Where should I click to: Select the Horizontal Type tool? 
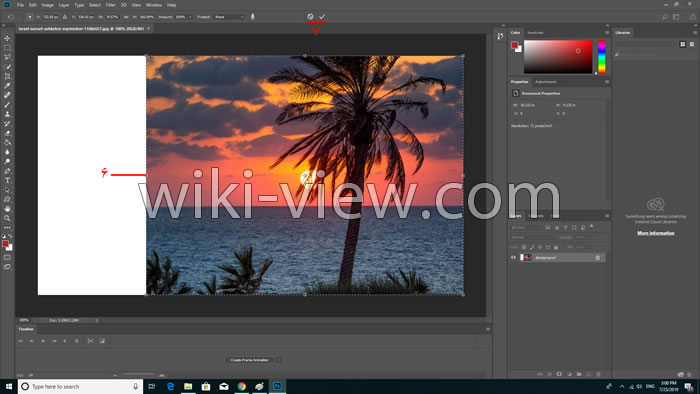coord(7,180)
